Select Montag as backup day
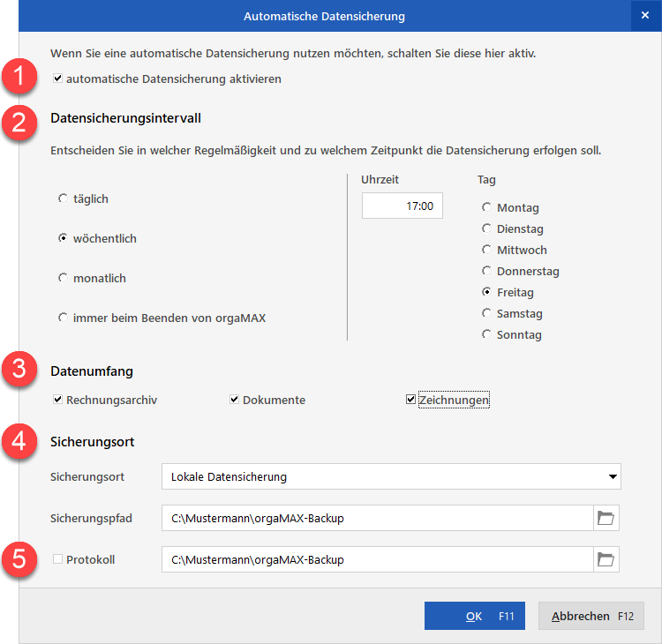This screenshot has width=662, height=644. pos(486,207)
